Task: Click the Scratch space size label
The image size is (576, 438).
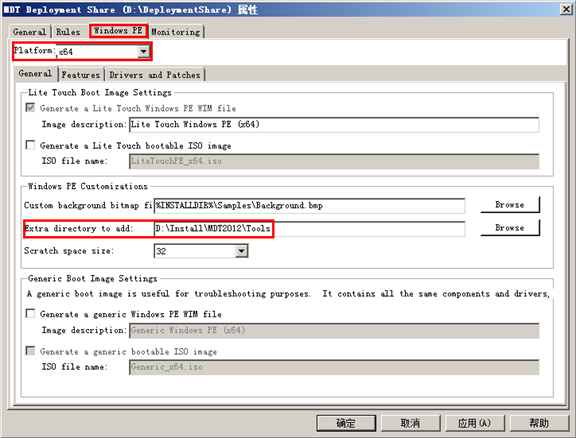Action: (69, 251)
